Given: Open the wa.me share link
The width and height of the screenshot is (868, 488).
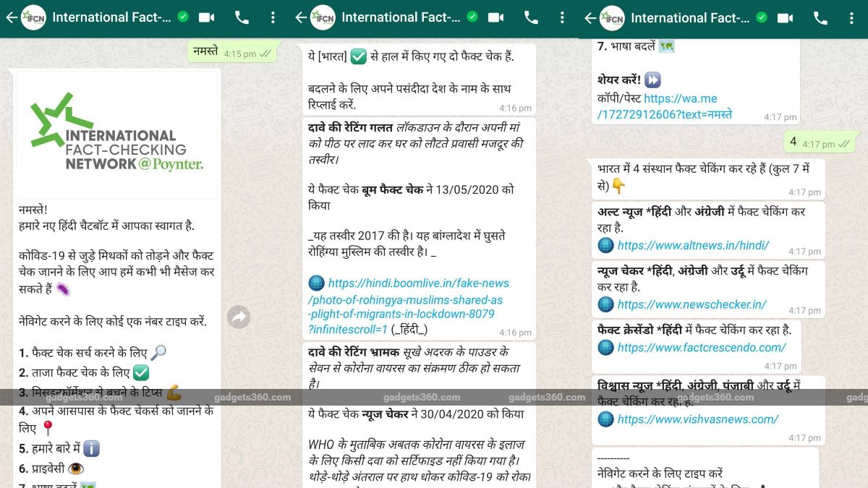Looking at the screenshot, I should (664, 106).
